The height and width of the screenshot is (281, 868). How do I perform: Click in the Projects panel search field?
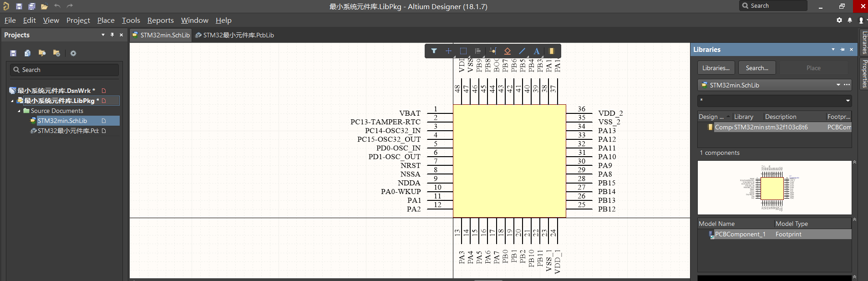pos(64,70)
